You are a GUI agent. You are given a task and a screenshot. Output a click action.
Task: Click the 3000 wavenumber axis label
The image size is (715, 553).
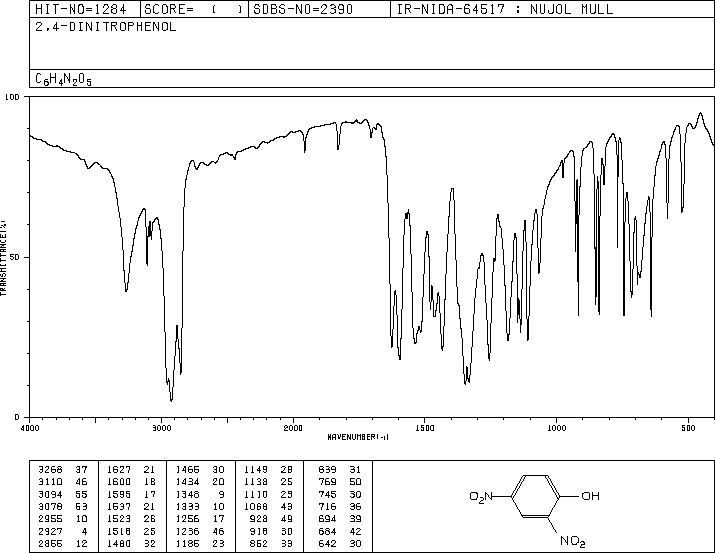161,428
